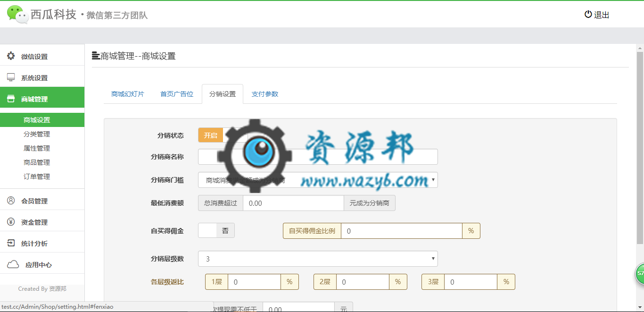The width and height of the screenshot is (644, 312).
Task: Select 商城设置 submenu item
Action: (42, 120)
